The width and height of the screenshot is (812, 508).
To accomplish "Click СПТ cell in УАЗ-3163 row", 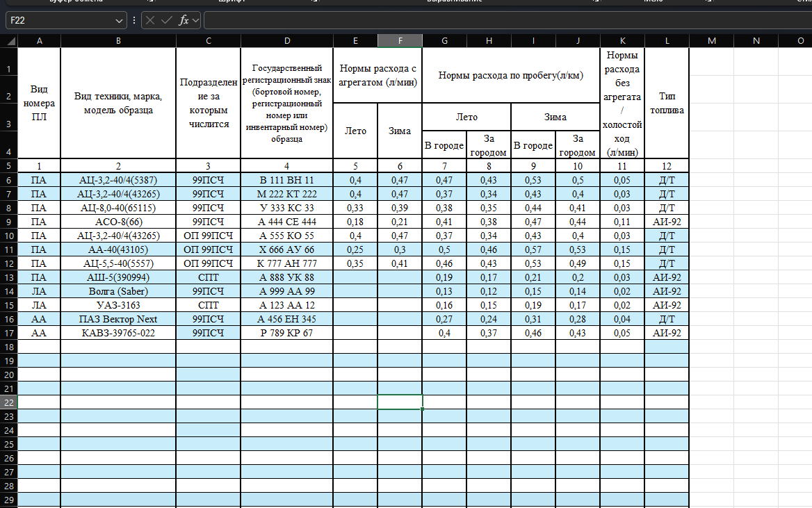I will pos(208,305).
